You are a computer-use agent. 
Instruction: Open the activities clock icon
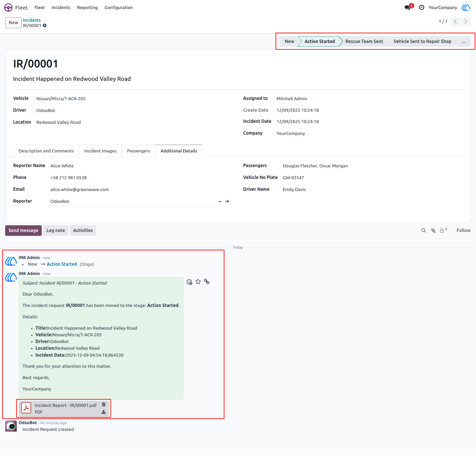(421, 7)
